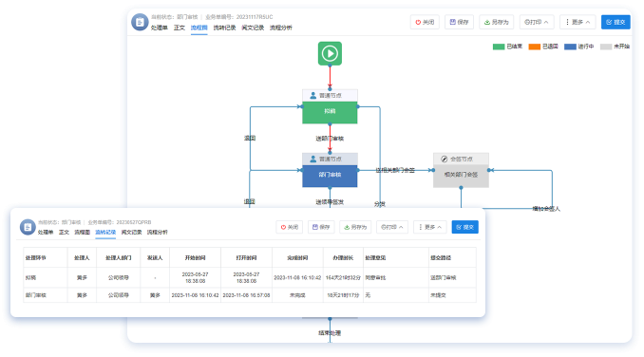Expand 打印 dropdown in the record table panel
This screenshot has width=644, height=357.
coord(392,227)
